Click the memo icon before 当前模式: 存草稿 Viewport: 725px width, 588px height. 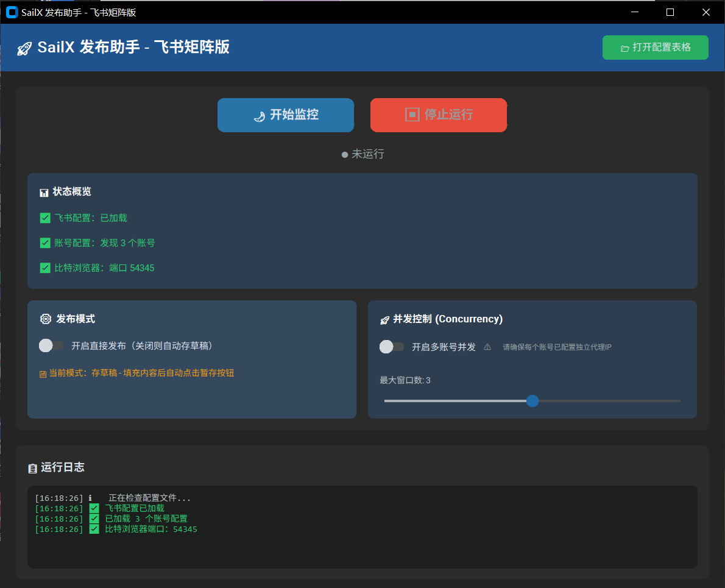click(x=43, y=372)
